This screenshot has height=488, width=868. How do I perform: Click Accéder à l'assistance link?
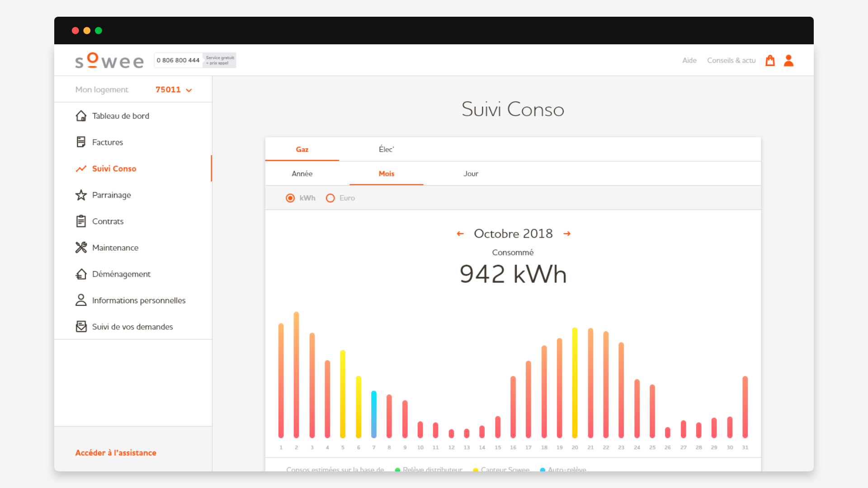pos(116,452)
